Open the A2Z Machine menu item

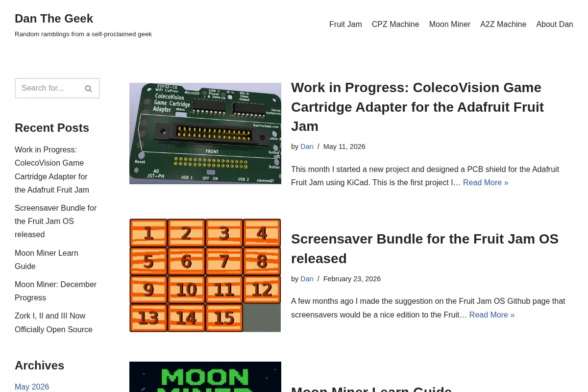point(503,24)
